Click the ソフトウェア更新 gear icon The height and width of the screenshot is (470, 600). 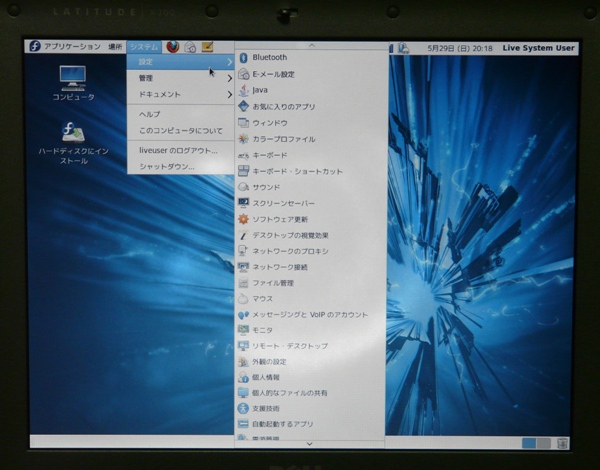[x=243, y=219]
